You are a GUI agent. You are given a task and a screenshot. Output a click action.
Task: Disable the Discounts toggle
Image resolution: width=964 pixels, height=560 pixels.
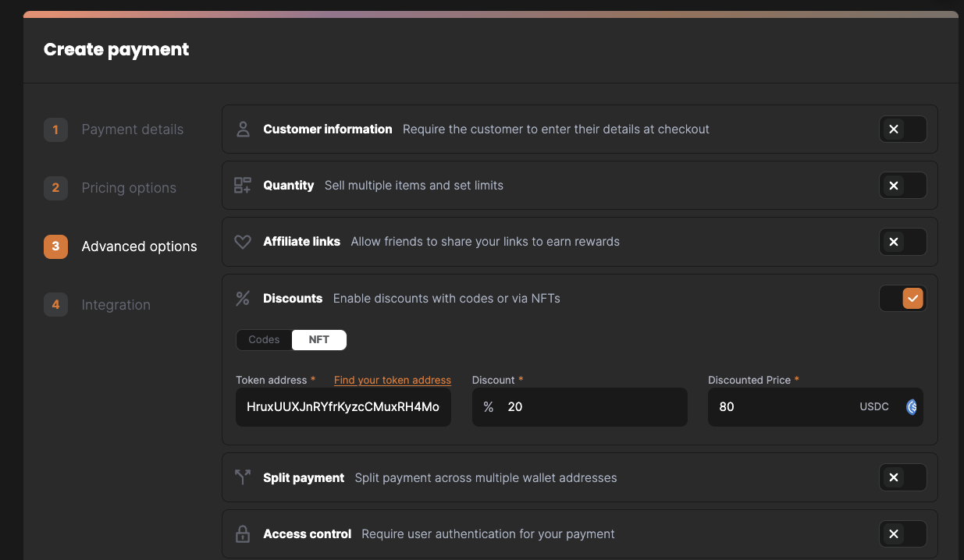902,299
